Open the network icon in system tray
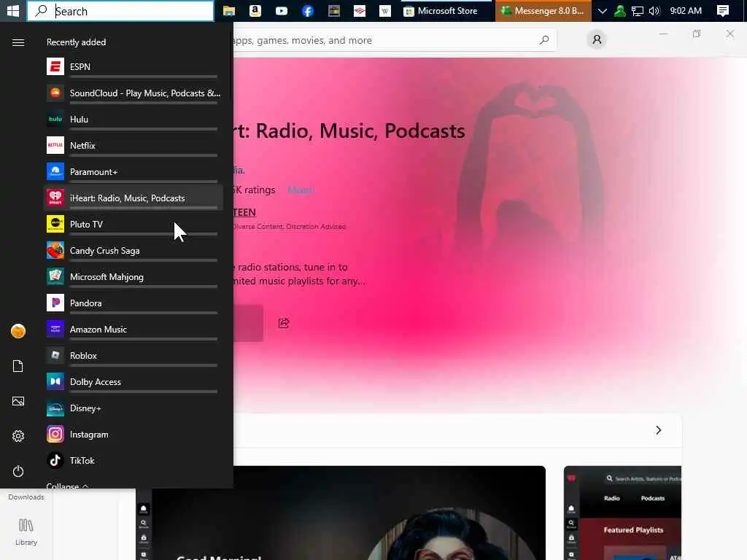This screenshot has width=747, height=560. coord(638,11)
